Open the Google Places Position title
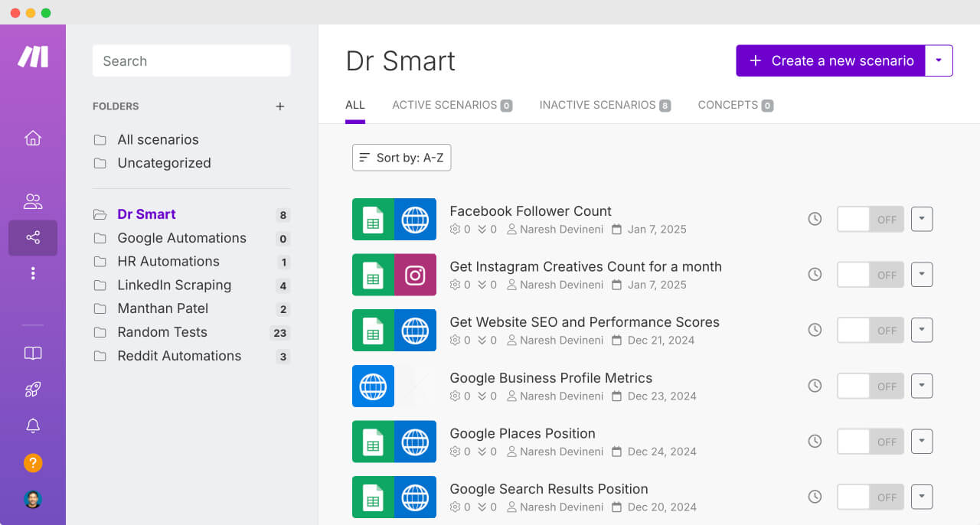This screenshot has width=980, height=525. (522, 433)
